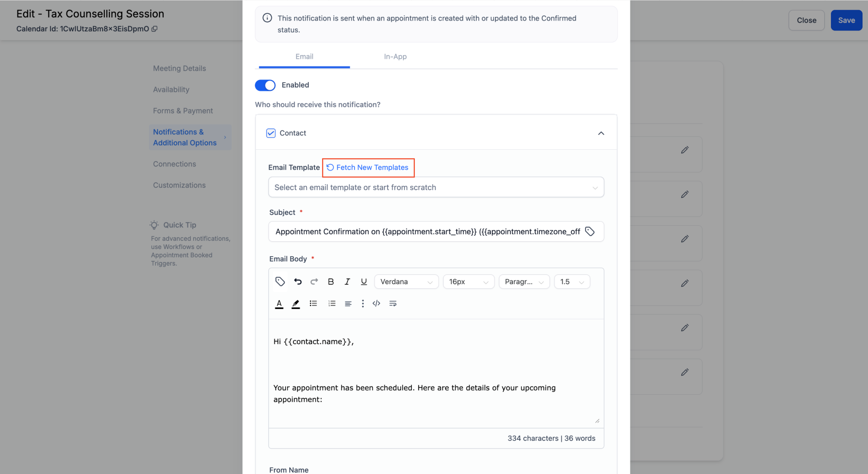Viewport: 868px width, 474px height.
Task: Uncheck the Contact checkbox
Action: pos(271,133)
